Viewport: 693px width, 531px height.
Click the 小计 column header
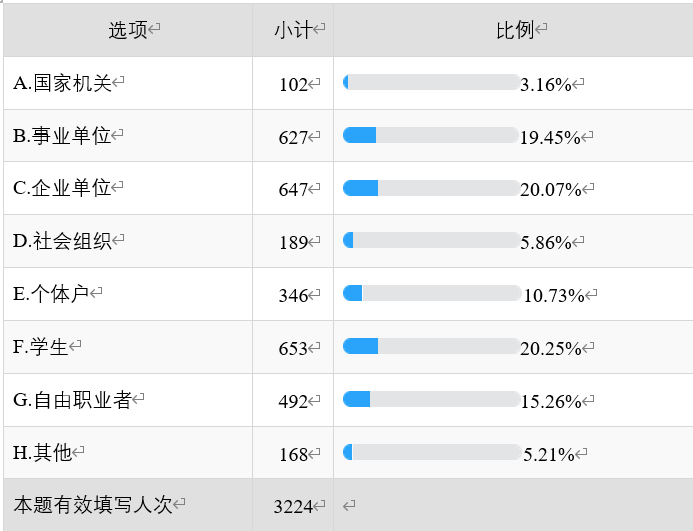(293, 30)
